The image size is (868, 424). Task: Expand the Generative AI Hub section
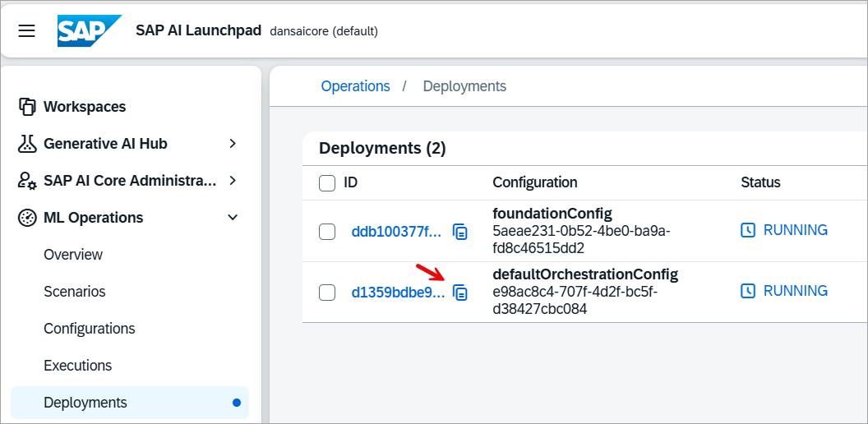(x=233, y=144)
